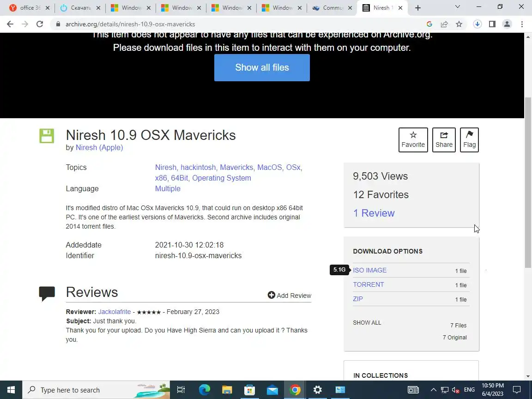The height and width of the screenshot is (399, 532).
Task: Click the network tray icon
Action: (x=444, y=390)
